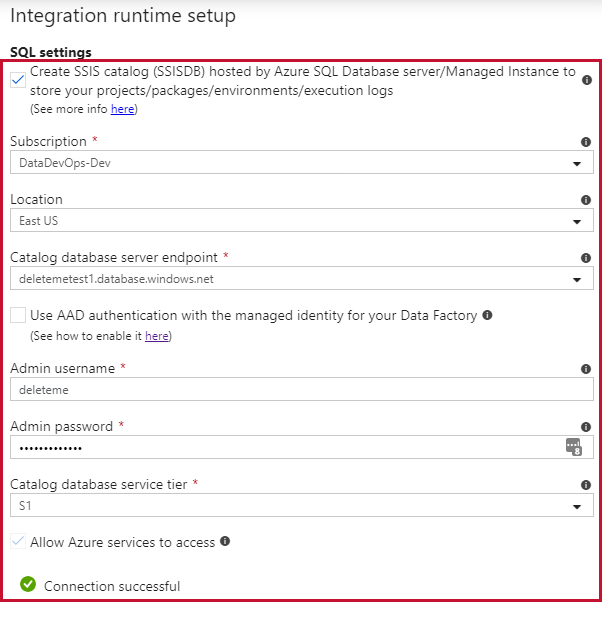Click Admin username info icon
Screen dimensions: 602x631
[587, 369]
